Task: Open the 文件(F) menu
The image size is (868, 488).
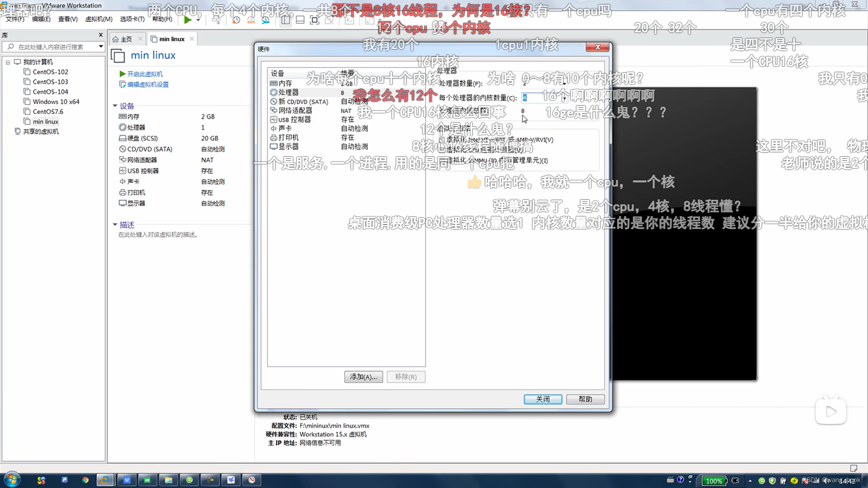Action: point(14,19)
